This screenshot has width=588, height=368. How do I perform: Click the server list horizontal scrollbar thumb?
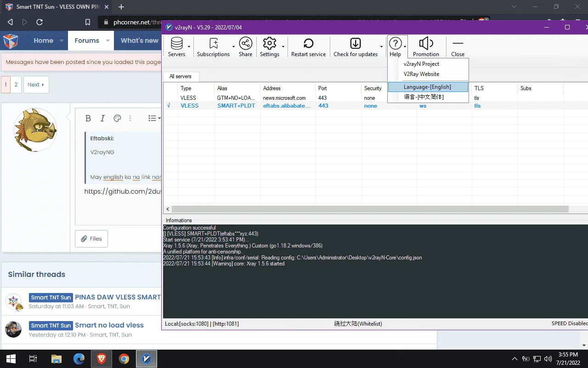[x=370, y=209]
